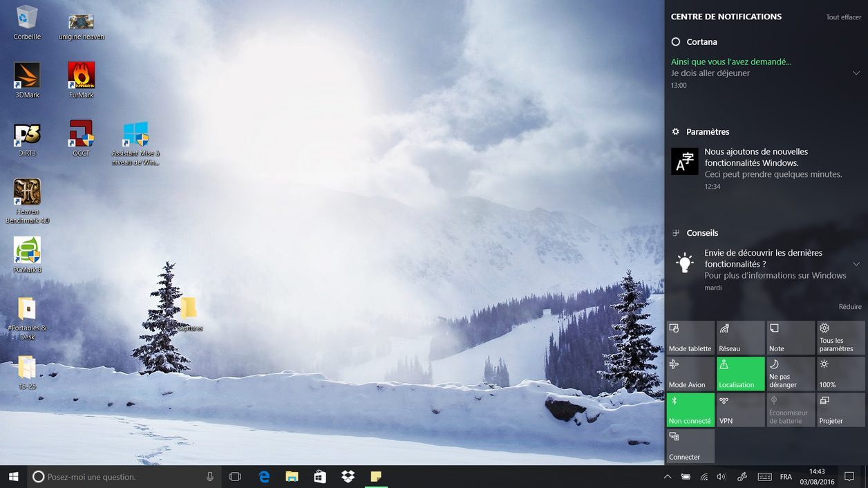Open the DiRT3 desktop icon
This screenshot has height=488, width=868.
click(27, 134)
